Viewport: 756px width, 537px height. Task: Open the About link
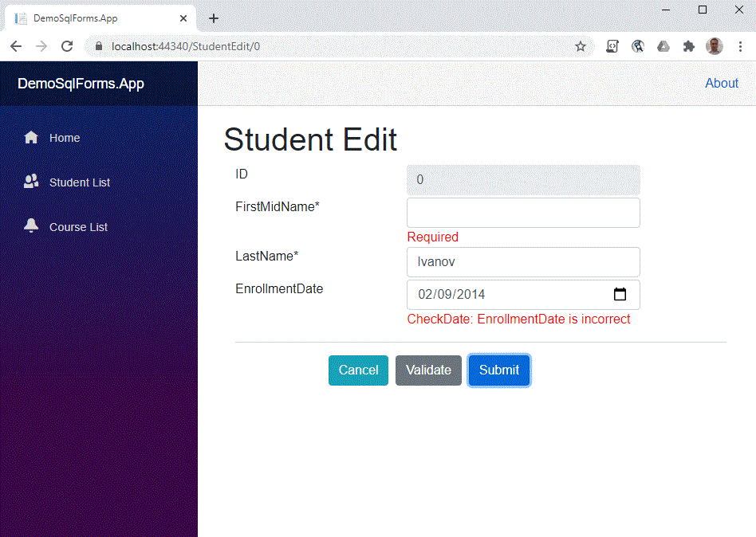(721, 84)
